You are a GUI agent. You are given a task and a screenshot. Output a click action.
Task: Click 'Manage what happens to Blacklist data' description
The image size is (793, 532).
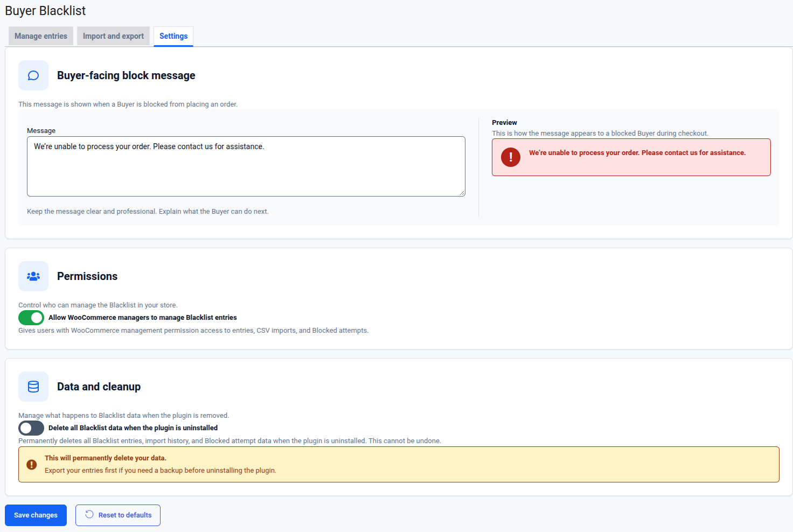(124, 416)
